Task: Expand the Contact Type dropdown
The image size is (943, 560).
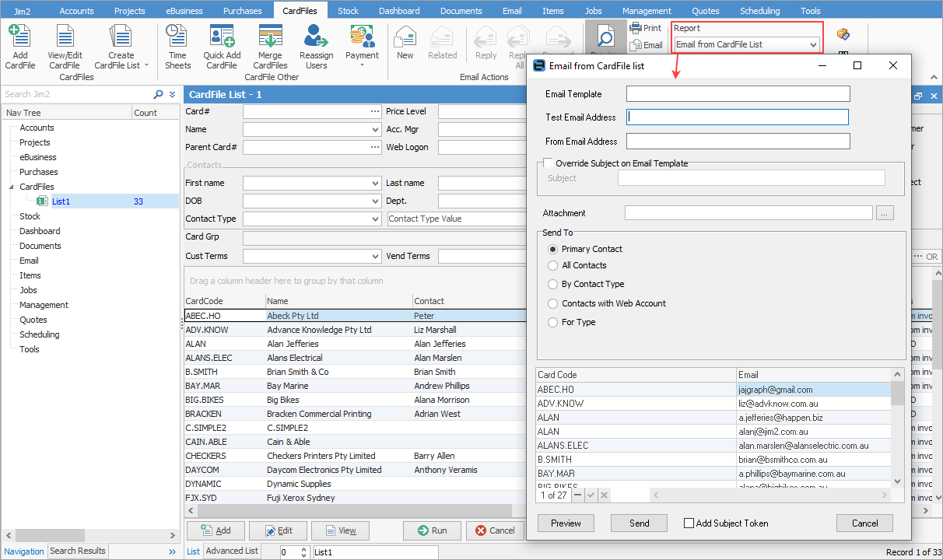Action: 376,219
